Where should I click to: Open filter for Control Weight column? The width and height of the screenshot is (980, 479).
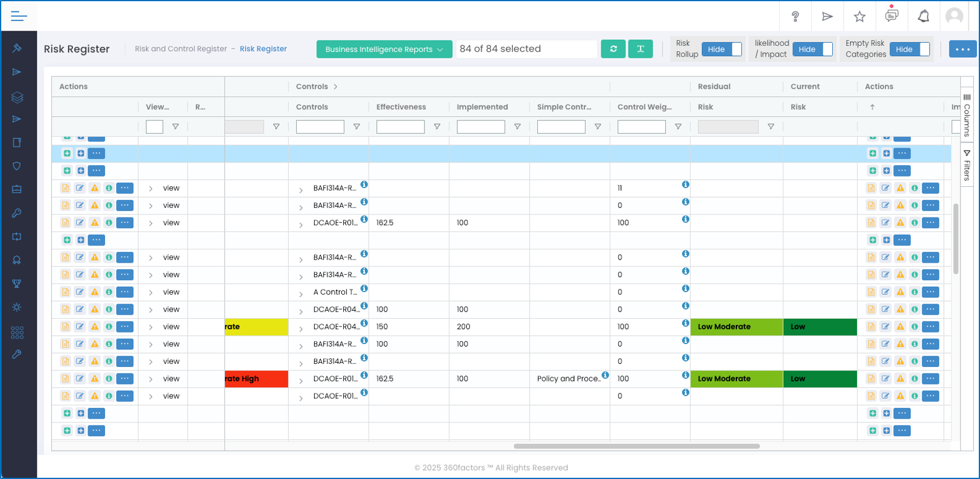tap(678, 127)
